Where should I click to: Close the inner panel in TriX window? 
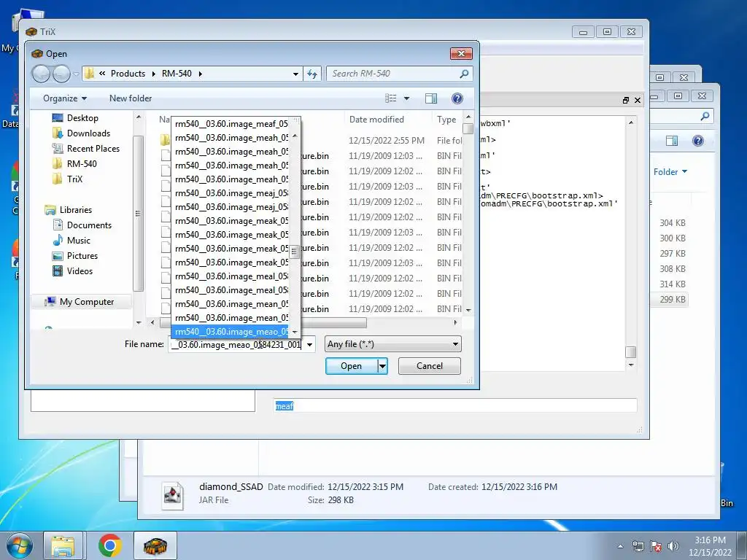(x=638, y=100)
